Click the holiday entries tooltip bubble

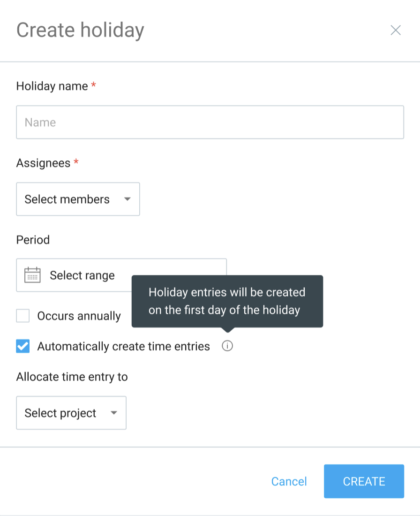pyautogui.click(x=227, y=301)
